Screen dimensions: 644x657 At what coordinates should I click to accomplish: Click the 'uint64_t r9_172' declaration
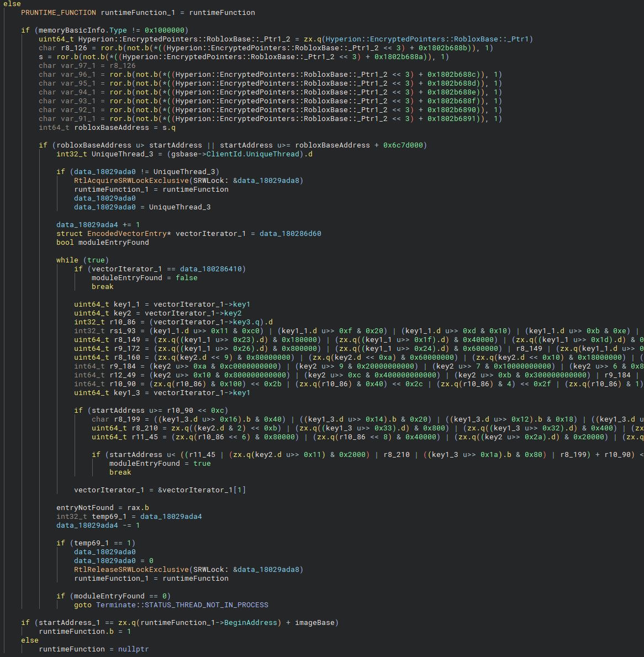[x=107, y=348]
